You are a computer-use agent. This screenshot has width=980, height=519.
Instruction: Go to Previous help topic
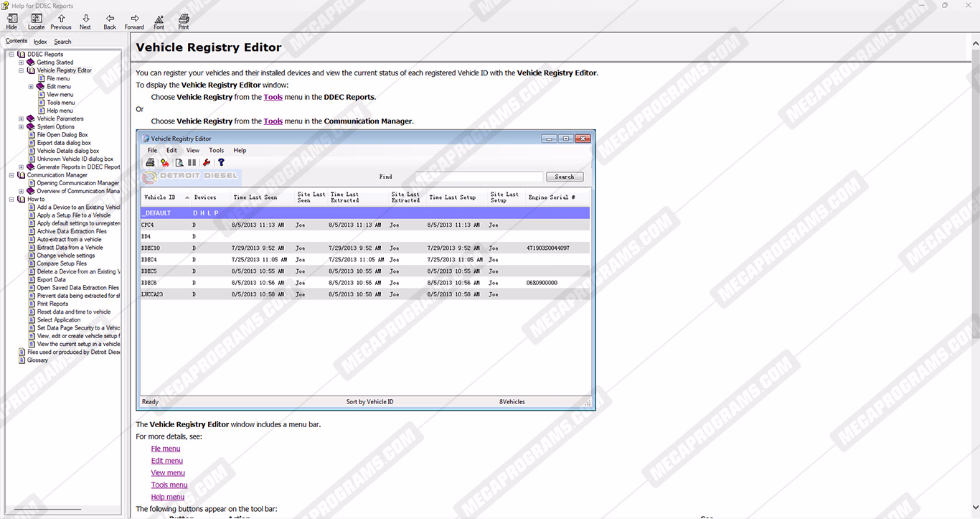[61, 21]
